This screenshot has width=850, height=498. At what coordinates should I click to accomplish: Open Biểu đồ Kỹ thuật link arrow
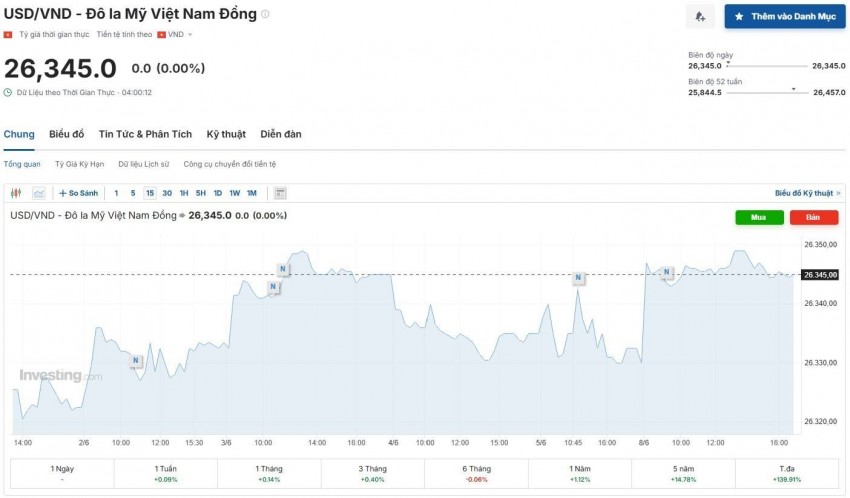point(839,193)
